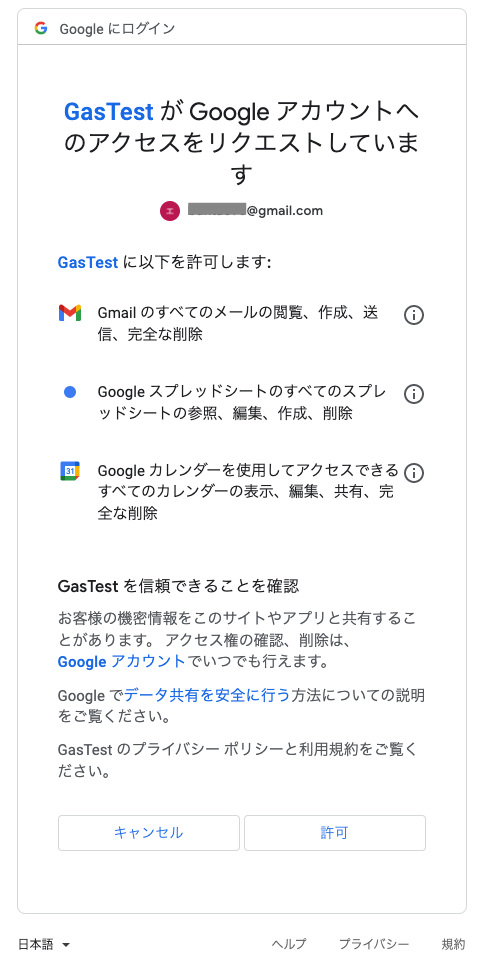The height and width of the screenshot is (968, 497).
Task: Open info for the Spreadsheet permission
Action: (x=414, y=394)
